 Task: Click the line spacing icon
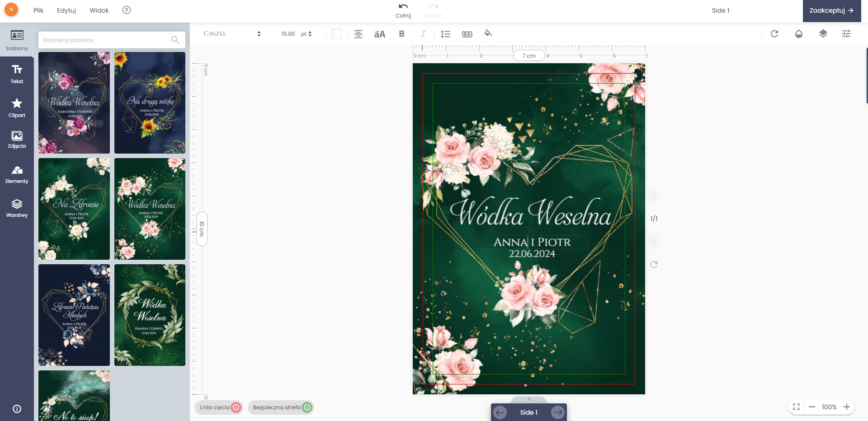pos(445,34)
